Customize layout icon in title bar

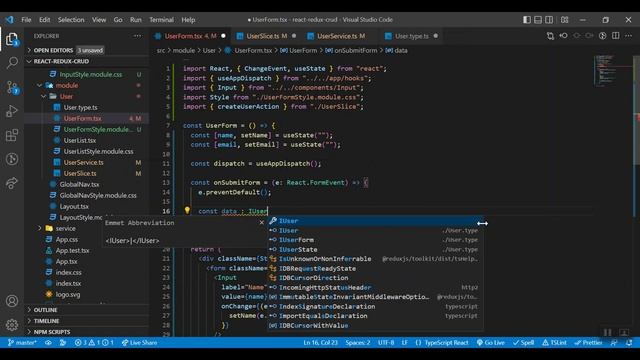pyautogui.click(x=564, y=20)
